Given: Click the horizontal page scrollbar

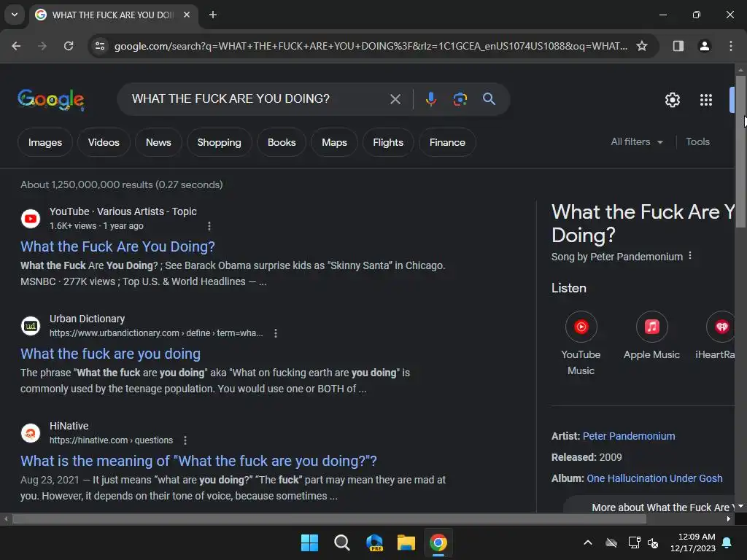Looking at the screenshot, I should (x=329, y=519).
